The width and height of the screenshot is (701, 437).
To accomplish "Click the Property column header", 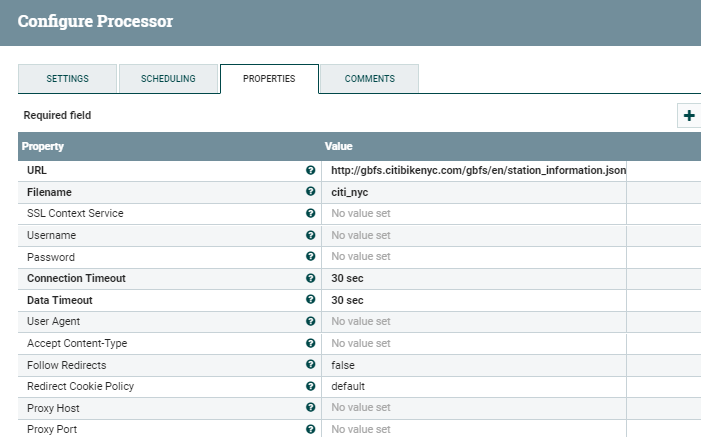I will click(x=43, y=146).
